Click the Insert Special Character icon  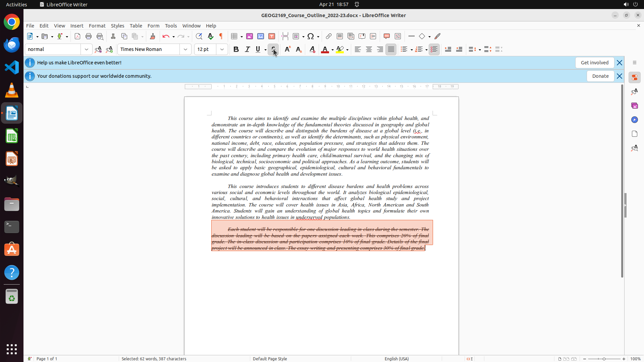point(311,36)
